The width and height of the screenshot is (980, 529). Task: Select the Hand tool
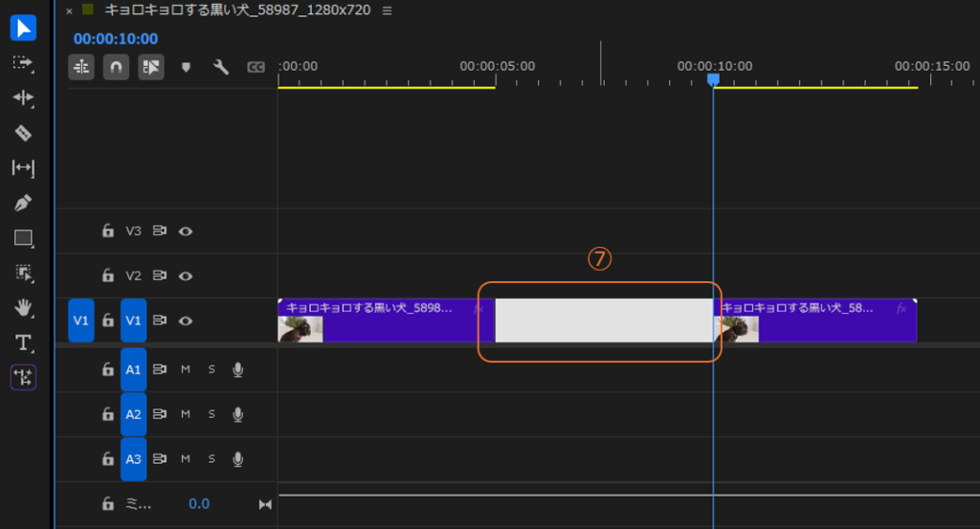point(23,307)
